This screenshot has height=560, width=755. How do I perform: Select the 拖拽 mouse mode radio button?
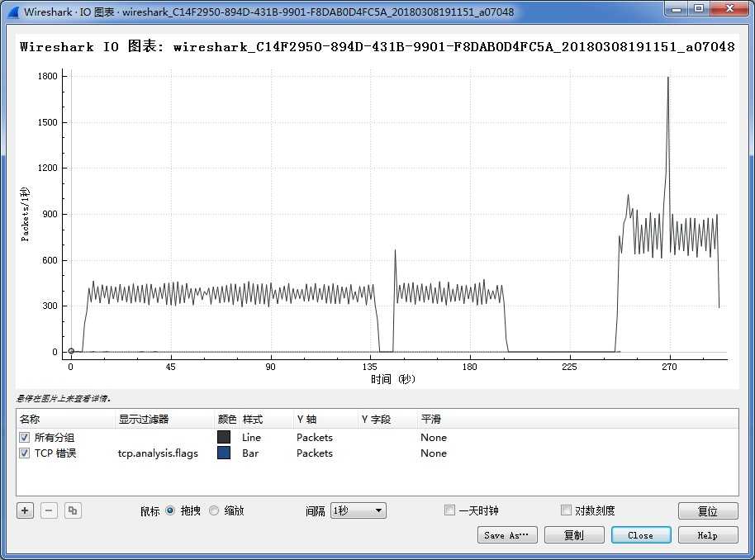(170, 510)
